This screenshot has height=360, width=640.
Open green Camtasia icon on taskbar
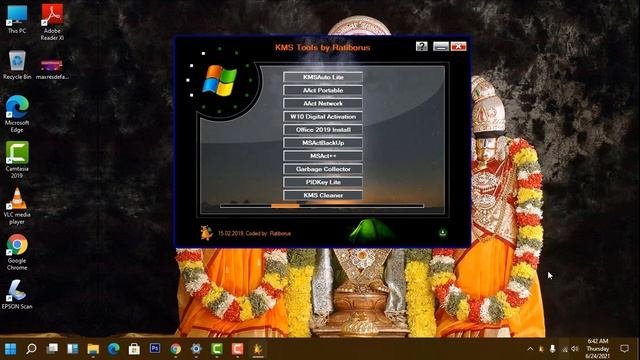pyautogui.click(x=217, y=349)
